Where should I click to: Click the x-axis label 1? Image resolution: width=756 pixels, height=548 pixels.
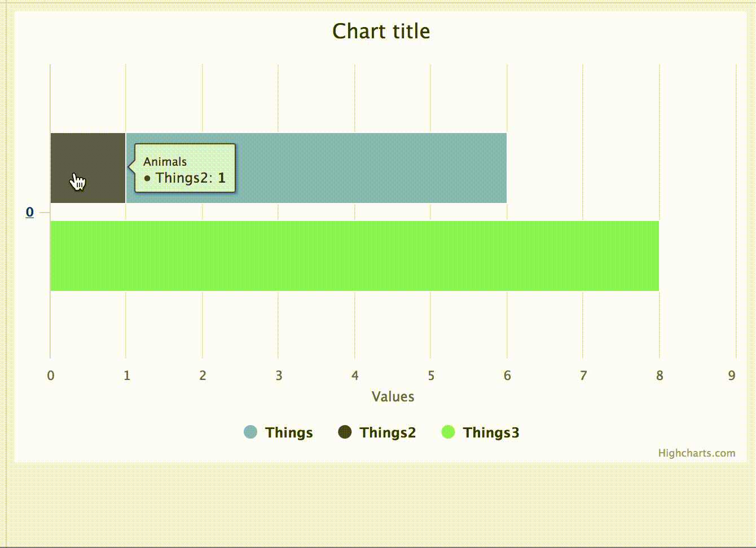[x=127, y=375]
